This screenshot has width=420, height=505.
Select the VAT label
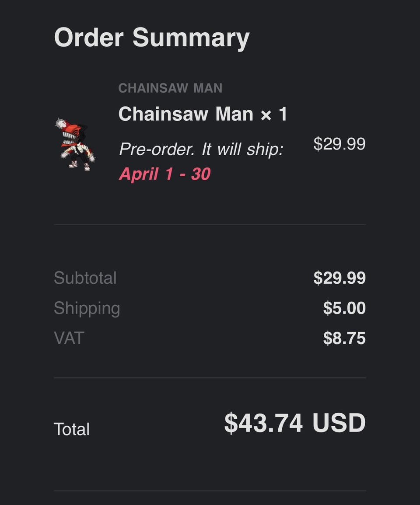point(69,338)
